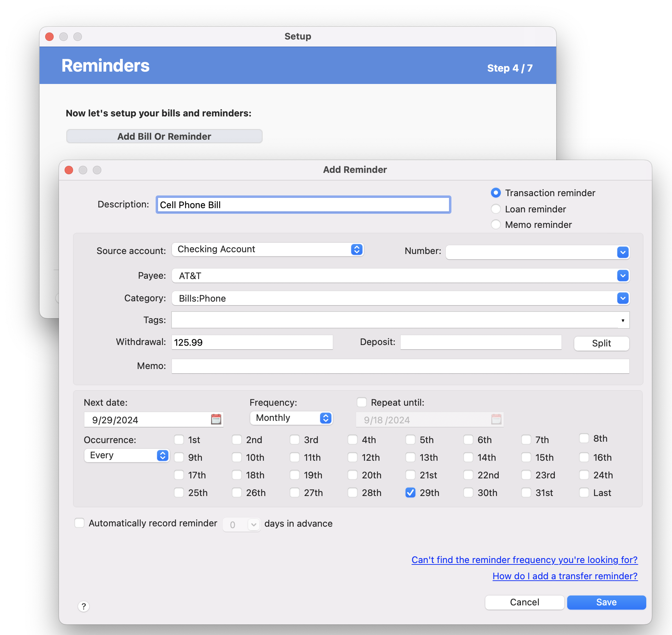Screen dimensions: 672x635
Task: Open the Tags dropdown arrow
Action: pyautogui.click(x=623, y=320)
